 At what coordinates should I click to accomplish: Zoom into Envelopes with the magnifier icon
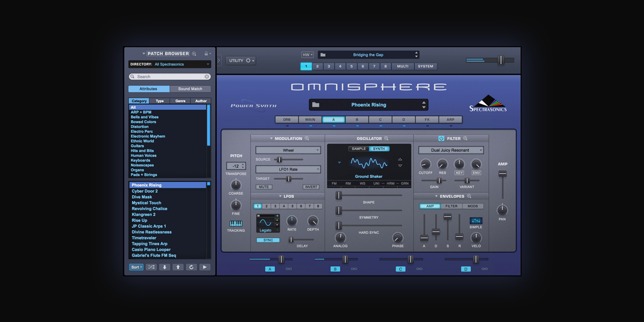[x=469, y=196]
